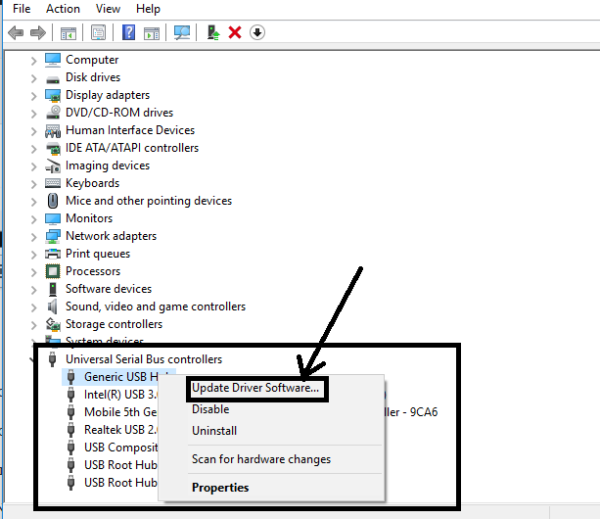Expand the Print queues node chevron
600x519 pixels.
point(34,255)
